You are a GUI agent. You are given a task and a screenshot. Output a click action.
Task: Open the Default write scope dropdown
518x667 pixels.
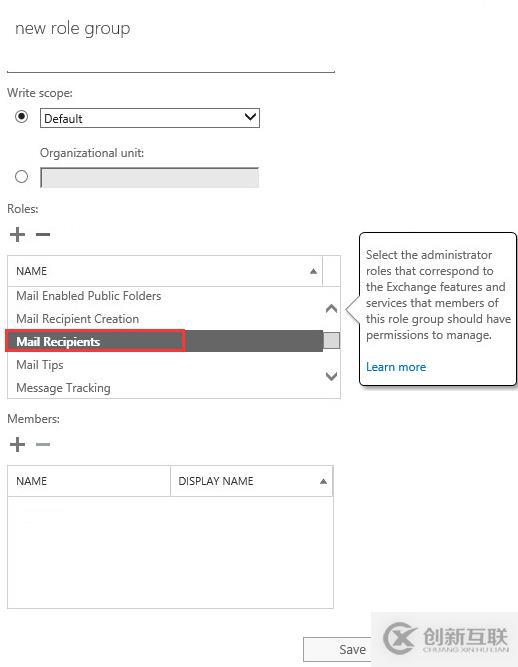(150, 118)
